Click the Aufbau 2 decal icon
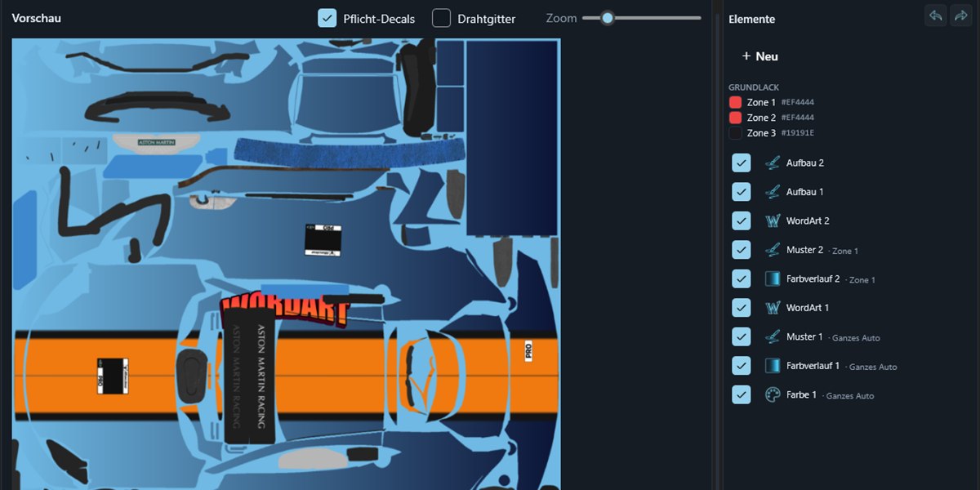 point(773,163)
